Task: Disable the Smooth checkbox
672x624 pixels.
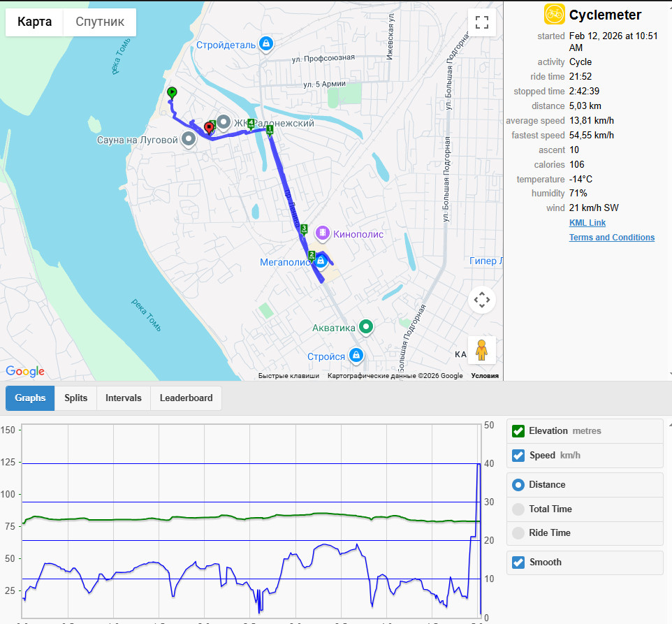Action: [518, 563]
